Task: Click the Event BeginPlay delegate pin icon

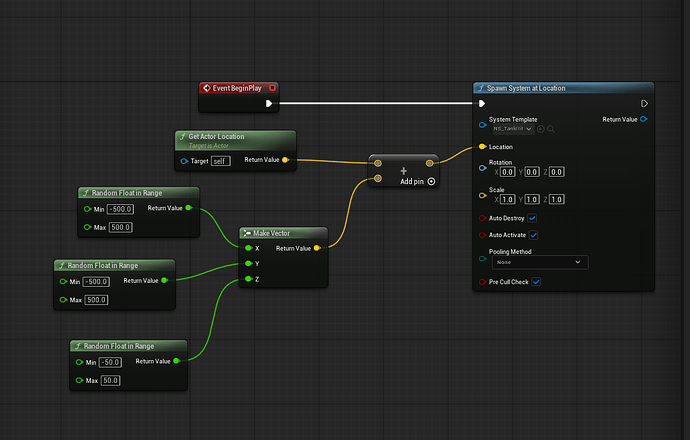Action: coord(272,88)
